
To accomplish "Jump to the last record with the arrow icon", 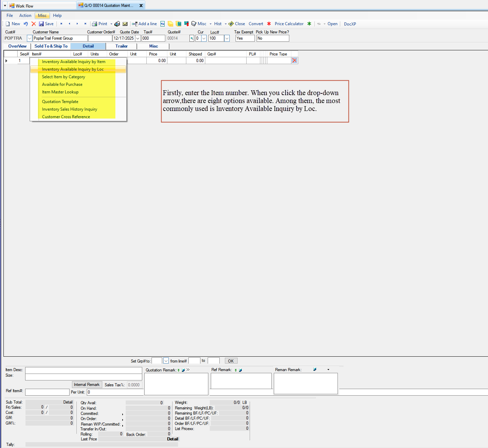I will tap(85, 23).
